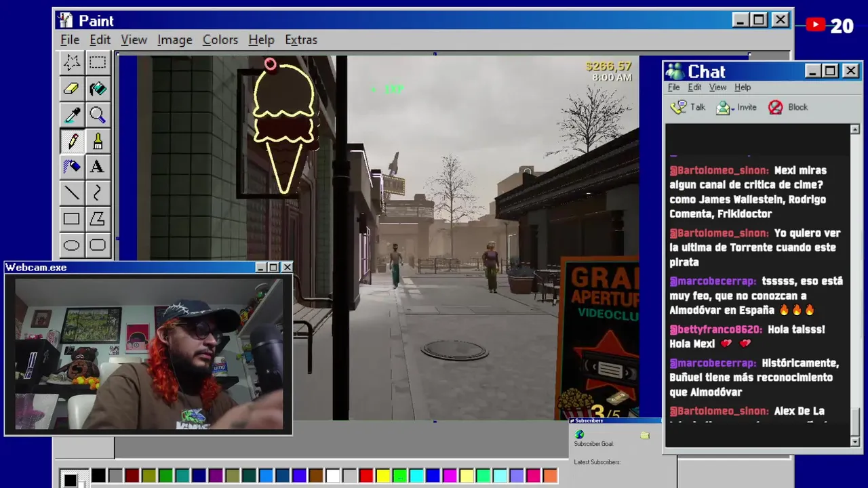Image resolution: width=868 pixels, height=488 pixels.
Task: Click the globe icon in Subscribers widget
Action: pyautogui.click(x=579, y=434)
